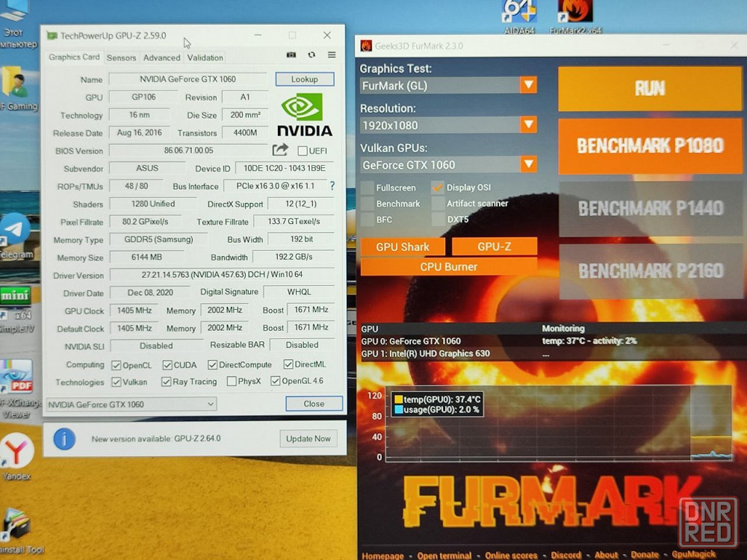
Task: Click the Open terminal link
Action: coord(444,556)
